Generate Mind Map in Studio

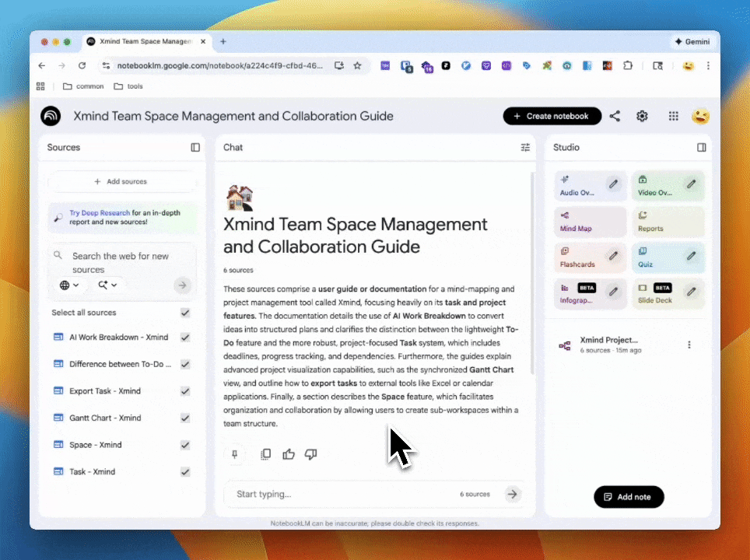tap(591, 222)
